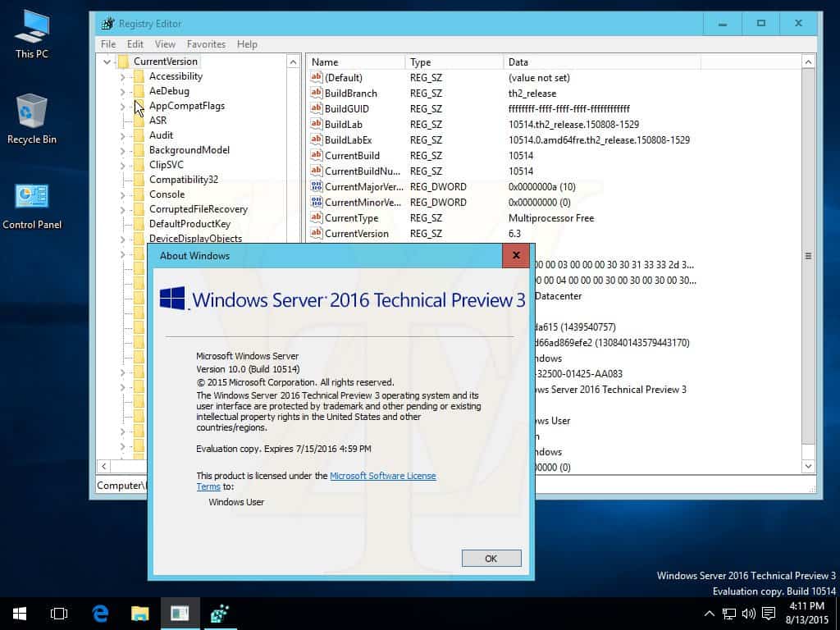Image resolution: width=840 pixels, height=630 pixels.
Task: Click the CurrentVersion folder icon in tree
Action: (123, 62)
